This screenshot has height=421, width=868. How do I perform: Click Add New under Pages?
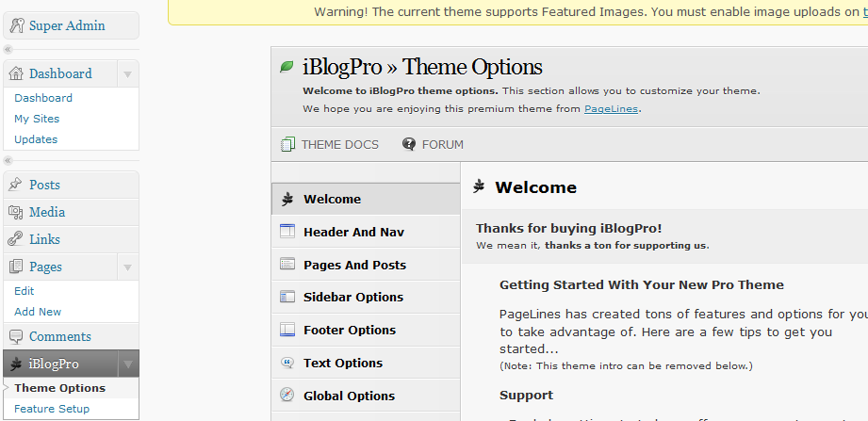point(38,312)
